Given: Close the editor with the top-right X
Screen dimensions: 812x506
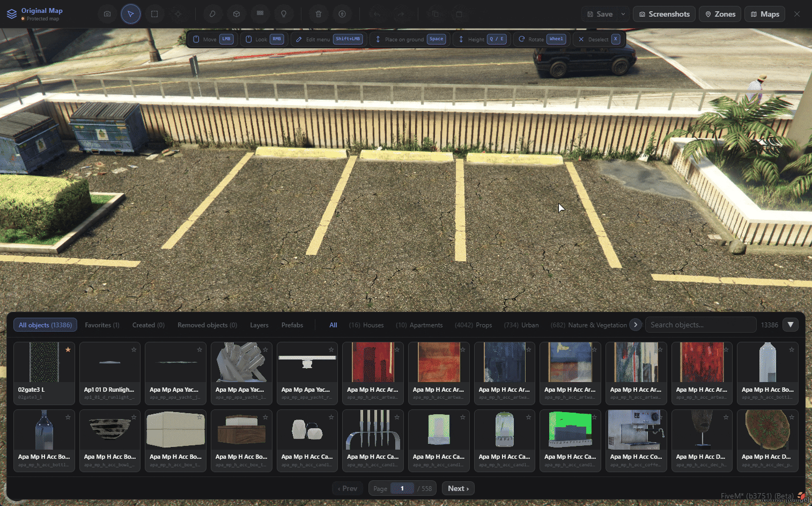Looking at the screenshot, I should [797, 14].
